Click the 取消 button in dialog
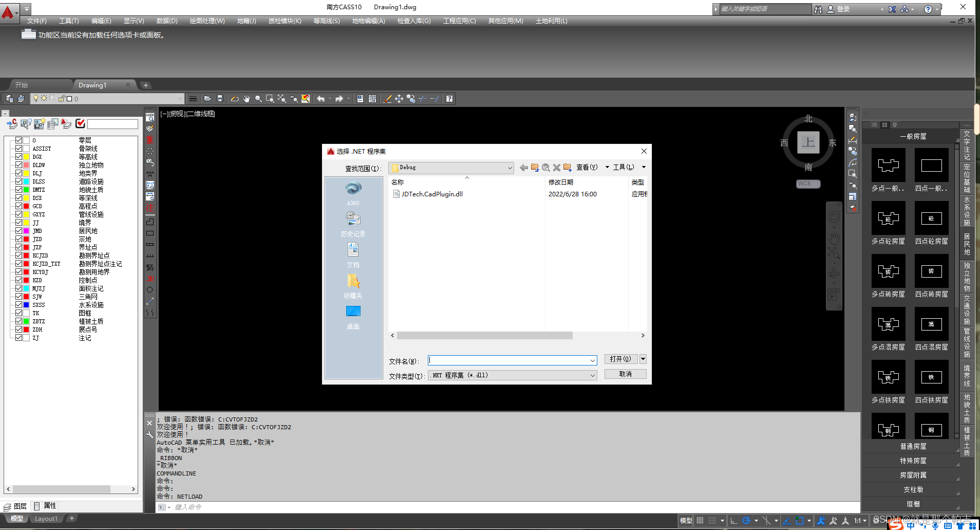 pyautogui.click(x=625, y=374)
